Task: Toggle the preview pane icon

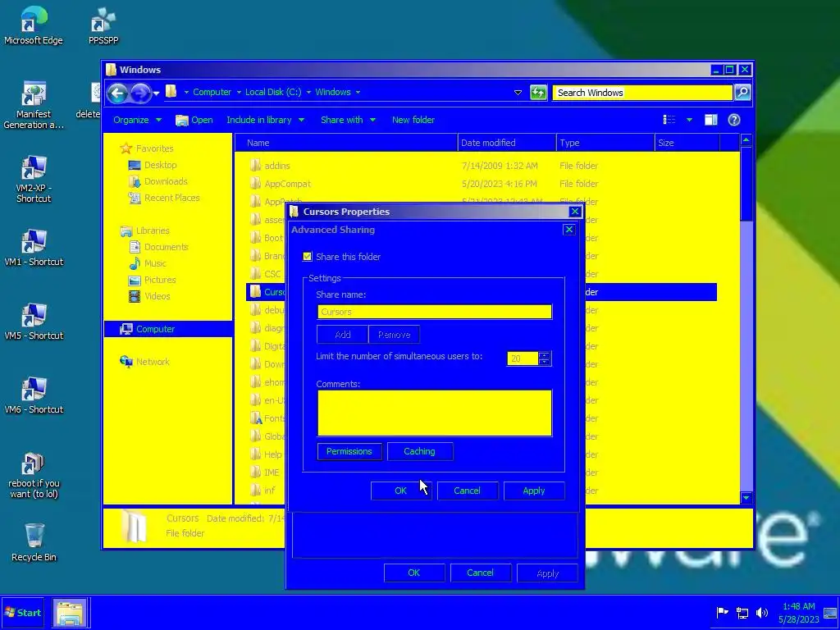Action: pyautogui.click(x=711, y=120)
